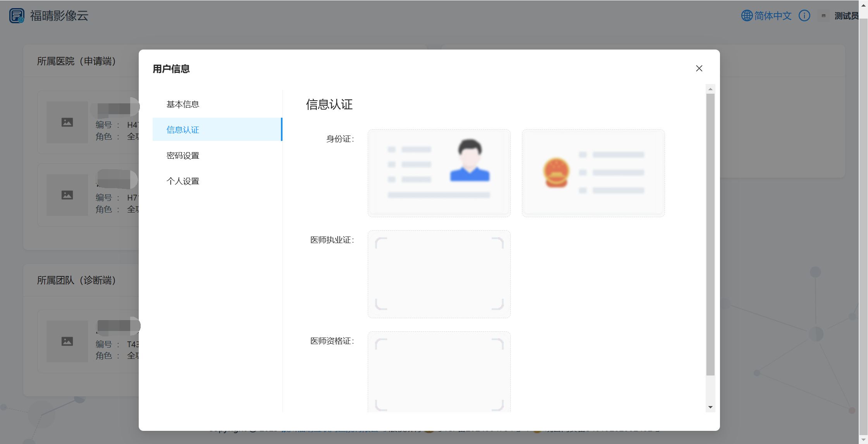Switch to 密码设置 tab
The image size is (868, 444).
183,156
